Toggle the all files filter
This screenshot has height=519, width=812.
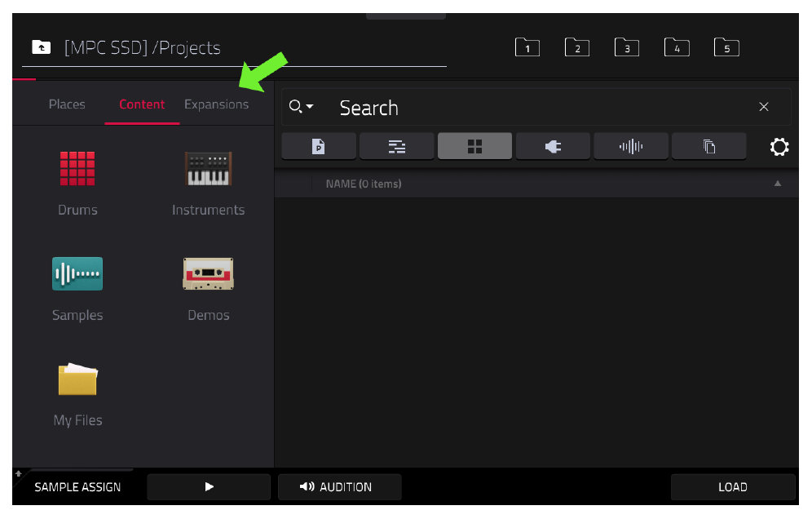click(x=709, y=146)
